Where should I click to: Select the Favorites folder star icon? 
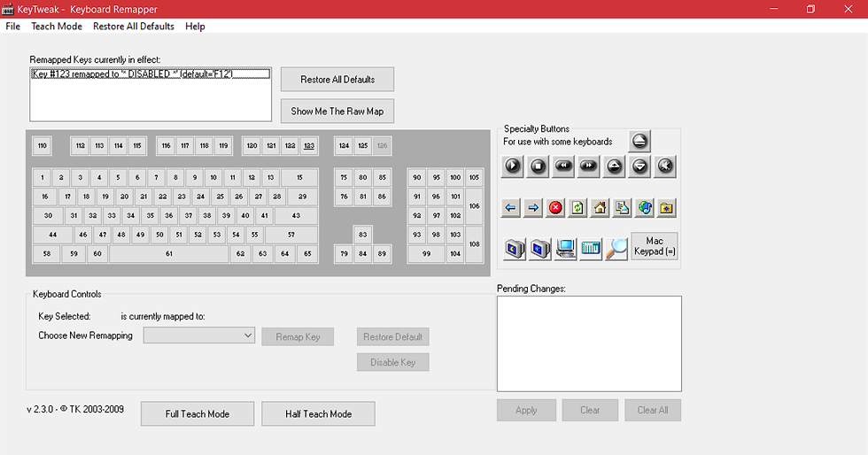click(666, 207)
